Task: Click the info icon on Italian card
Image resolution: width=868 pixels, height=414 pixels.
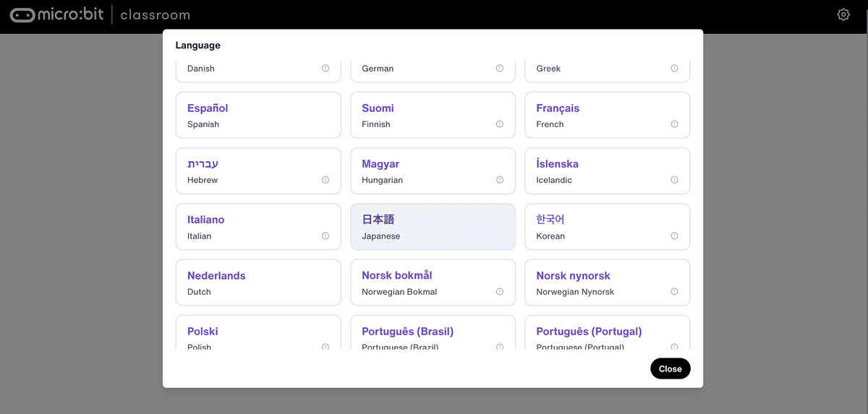Action: [x=325, y=236]
